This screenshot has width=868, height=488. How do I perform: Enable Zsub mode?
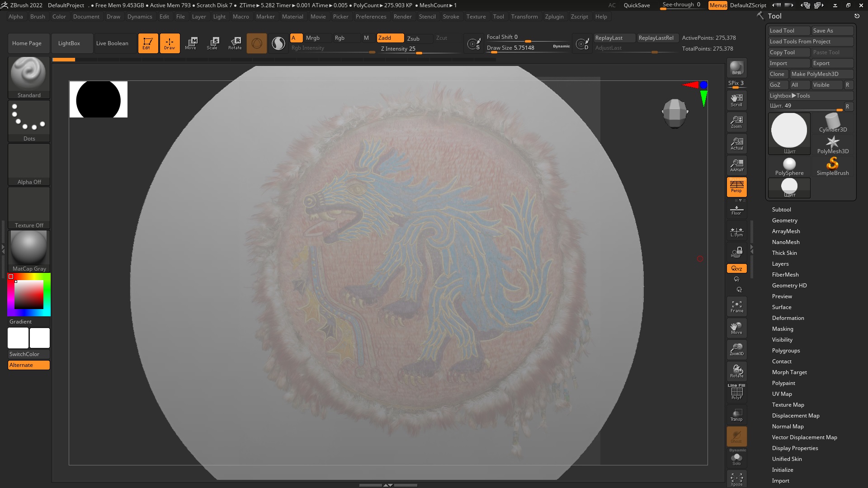(x=419, y=38)
